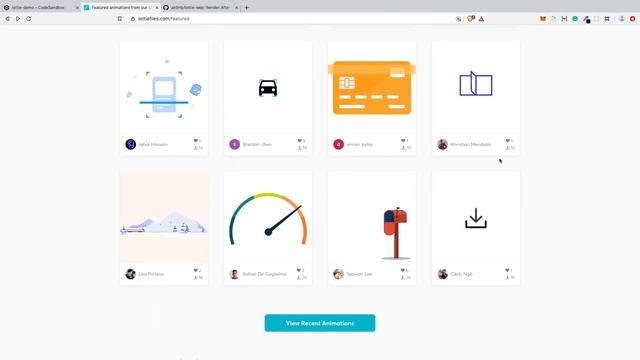Click the Rafael De Guglielmo author name
Viewport: 640px width, 360px height.
[x=264, y=274]
